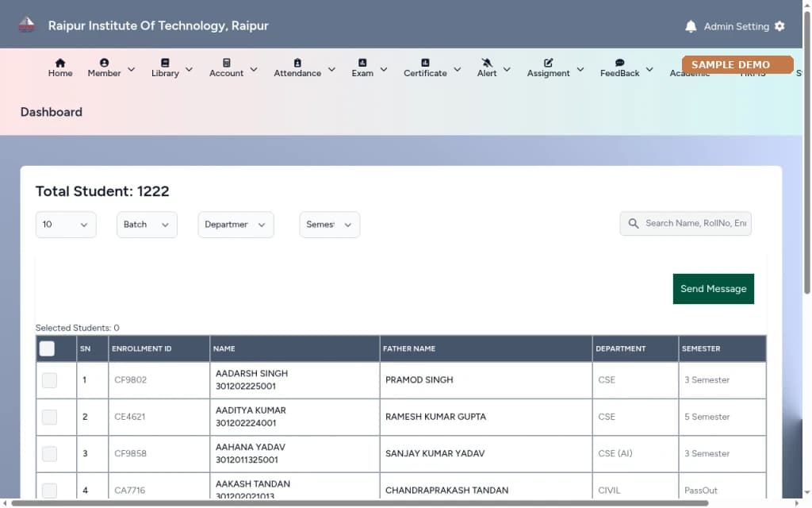Screen dimensions: 812x508
Task: Click the Exam icon
Action: coord(362,63)
